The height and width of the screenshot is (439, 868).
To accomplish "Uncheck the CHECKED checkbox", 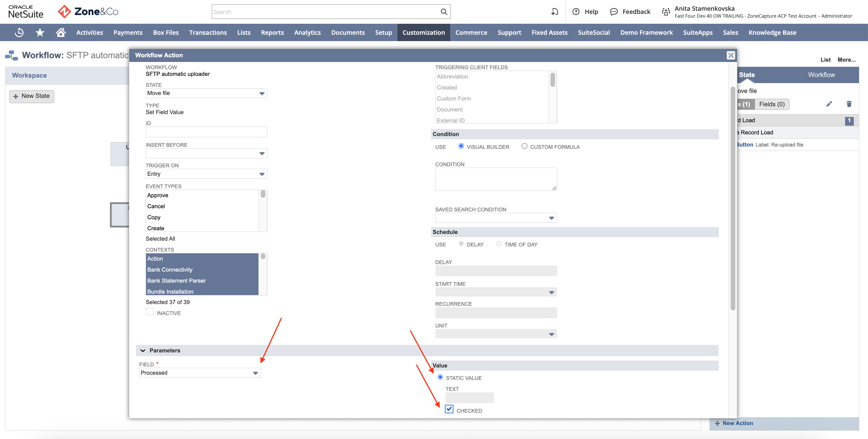I will [x=449, y=409].
